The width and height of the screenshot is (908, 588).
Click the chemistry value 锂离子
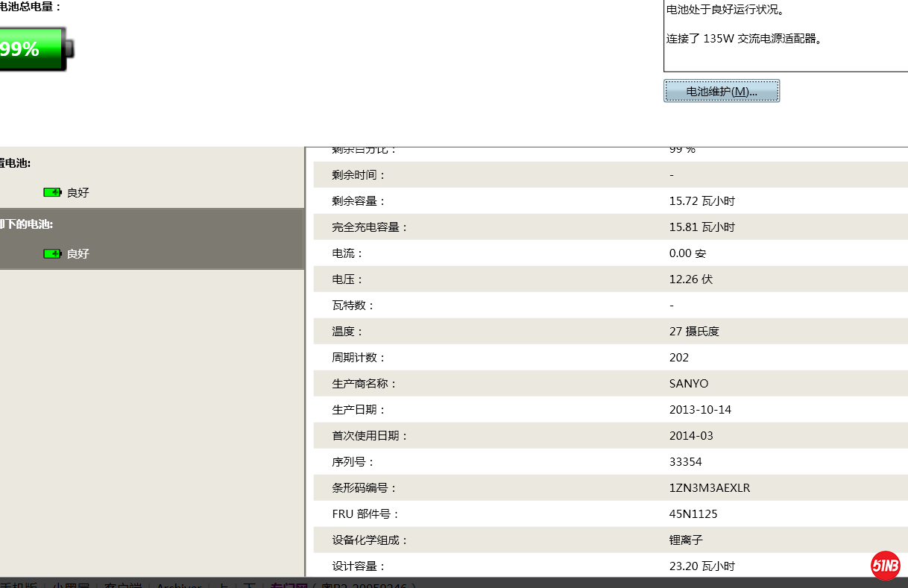[x=686, y=540]
